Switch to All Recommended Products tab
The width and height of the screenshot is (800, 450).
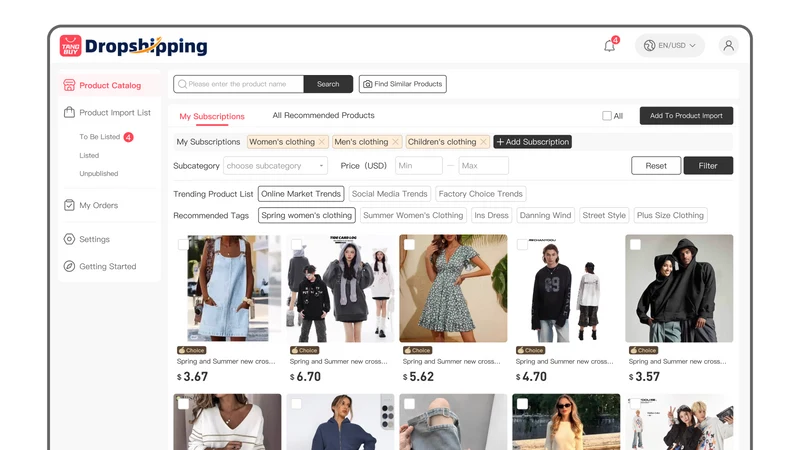click(323, 115)
